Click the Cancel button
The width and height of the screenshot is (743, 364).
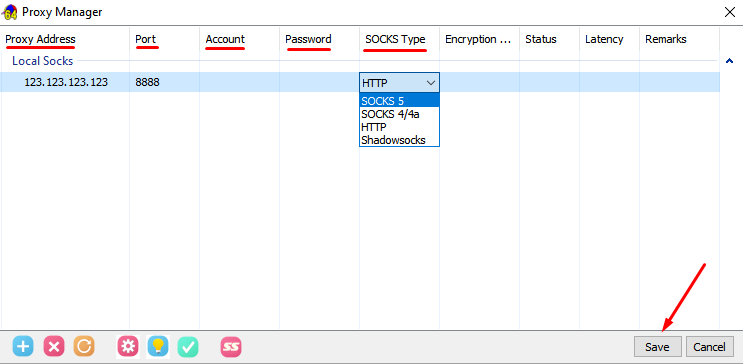click(709, 346)
